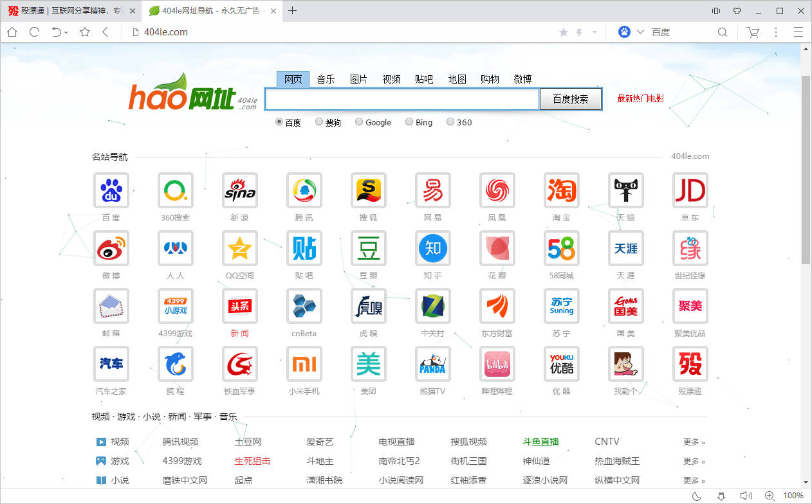Expand 更多 in the 视频 row
812x504 pixels.
[x=694, y=442]
